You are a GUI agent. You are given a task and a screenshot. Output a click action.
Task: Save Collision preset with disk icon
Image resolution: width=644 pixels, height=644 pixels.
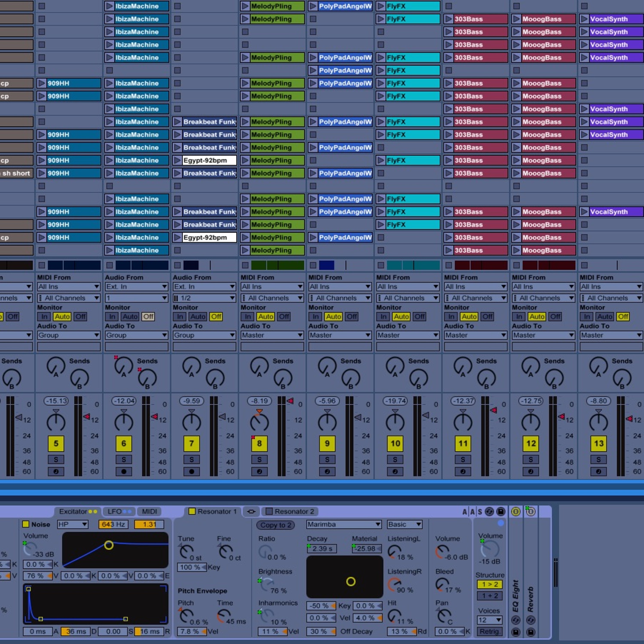tap(501, 512)
